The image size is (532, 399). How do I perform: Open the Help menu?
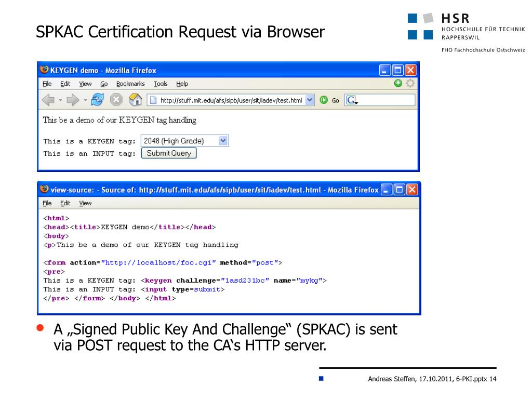pyautogui.click(x=182, y=84)
